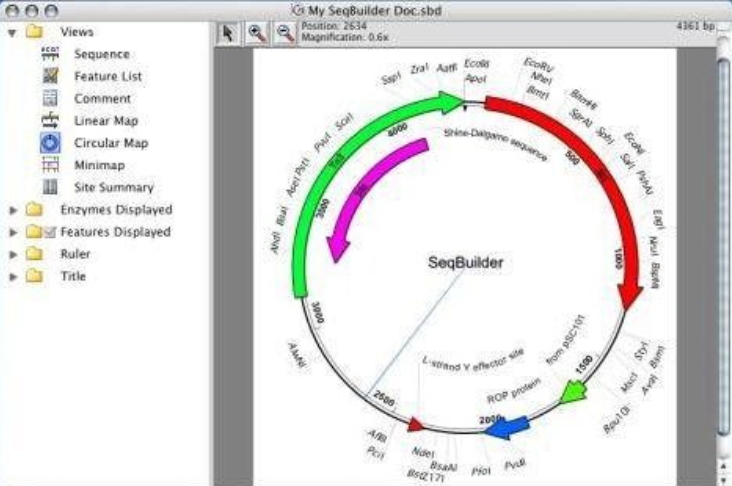Click the Position 2634 readout

pyautogui.click(x=334, y=26)
